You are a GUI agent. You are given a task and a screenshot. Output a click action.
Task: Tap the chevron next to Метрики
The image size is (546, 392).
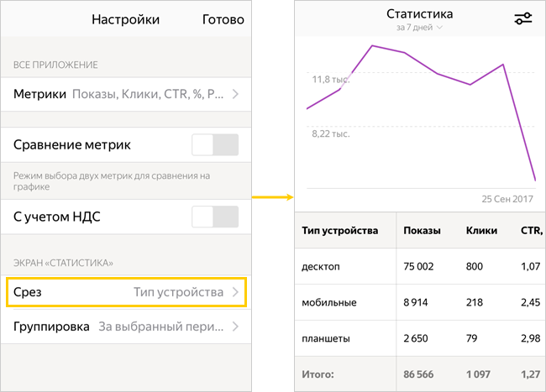236,94
